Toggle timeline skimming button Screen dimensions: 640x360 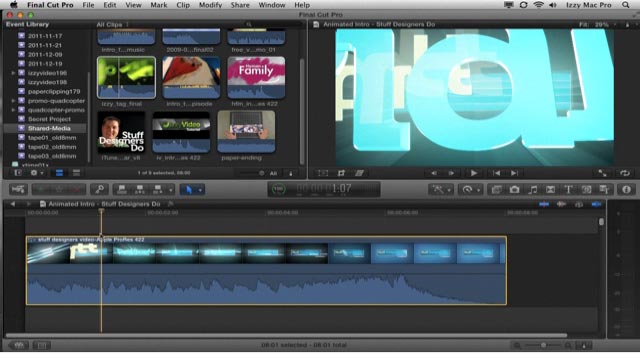point(544,204)
